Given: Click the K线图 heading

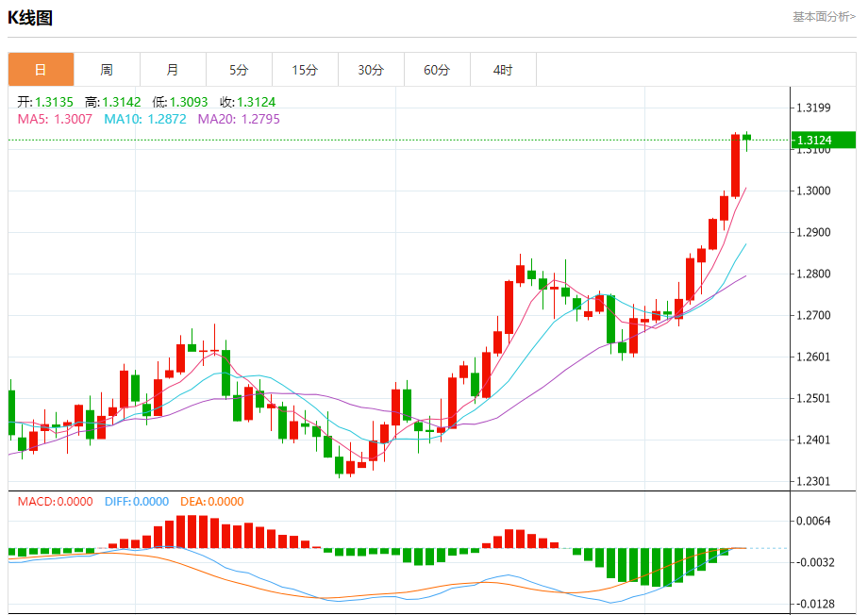Looking at the screenshot, I should [30, 18].
